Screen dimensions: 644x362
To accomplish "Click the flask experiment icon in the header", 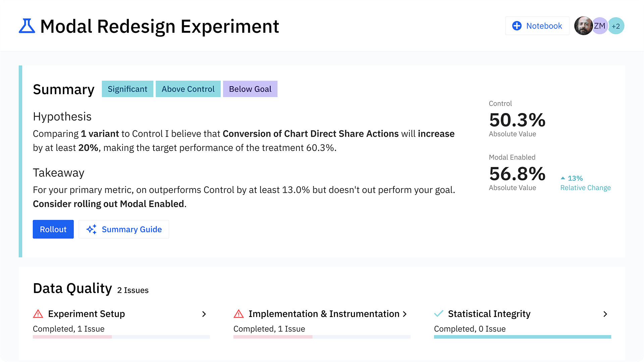I will 27,26.
